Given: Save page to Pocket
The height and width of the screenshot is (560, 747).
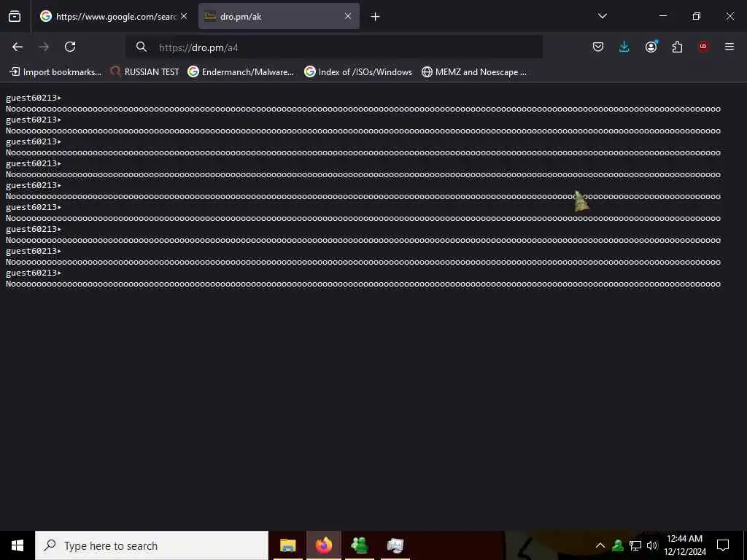Looking at the screenshot, I should [598, 47].
